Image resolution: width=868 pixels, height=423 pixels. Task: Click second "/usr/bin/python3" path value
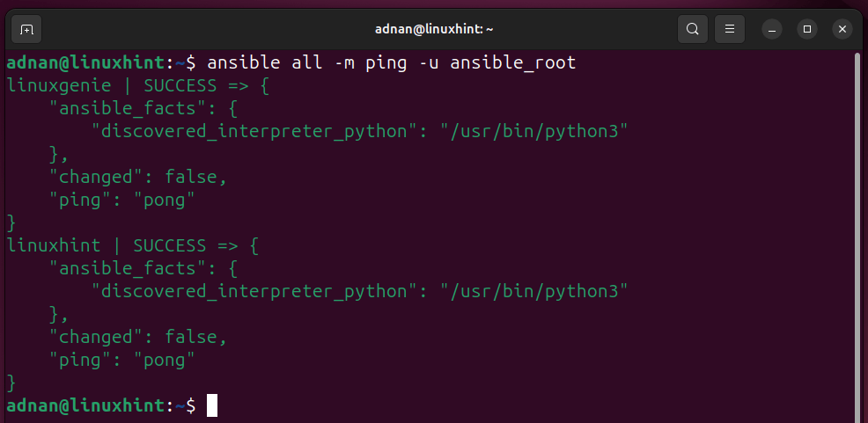[534, 291]
